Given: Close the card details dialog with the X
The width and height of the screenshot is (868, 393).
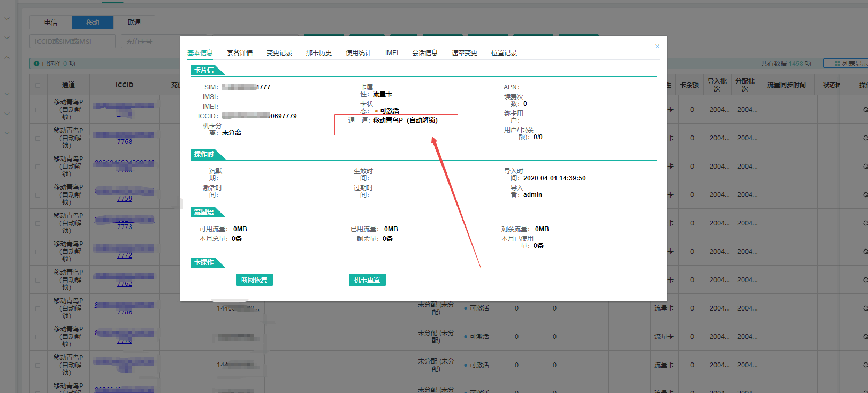Looking at the screenshot, I should 657,47.
